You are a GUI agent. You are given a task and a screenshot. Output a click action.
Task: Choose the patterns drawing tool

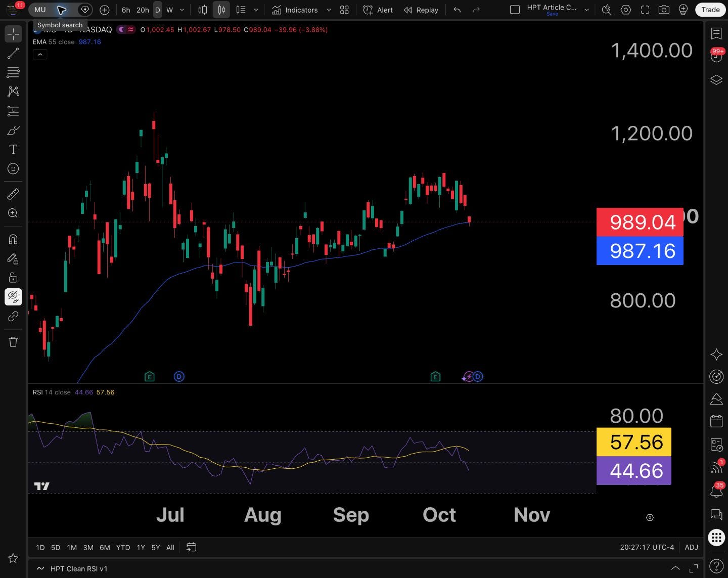13,92
